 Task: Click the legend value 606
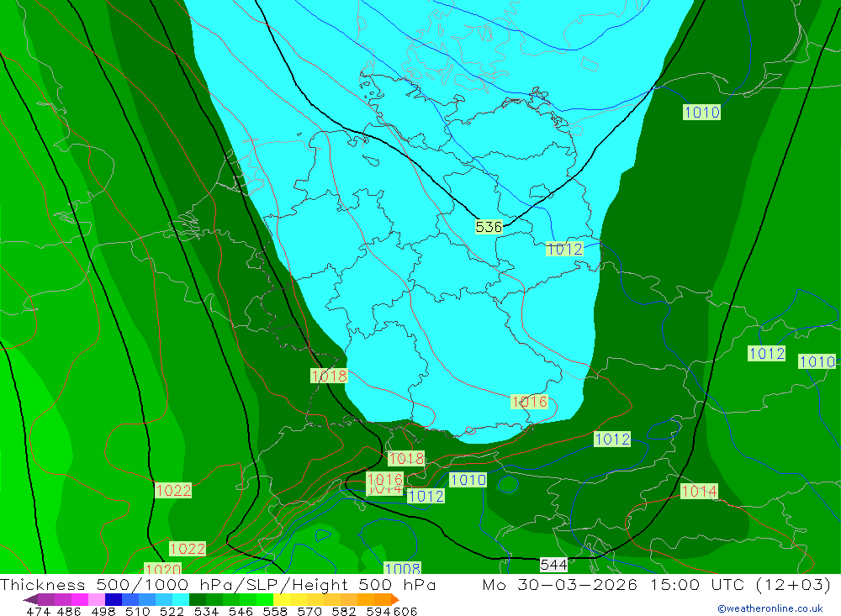(x=405, y=612)
